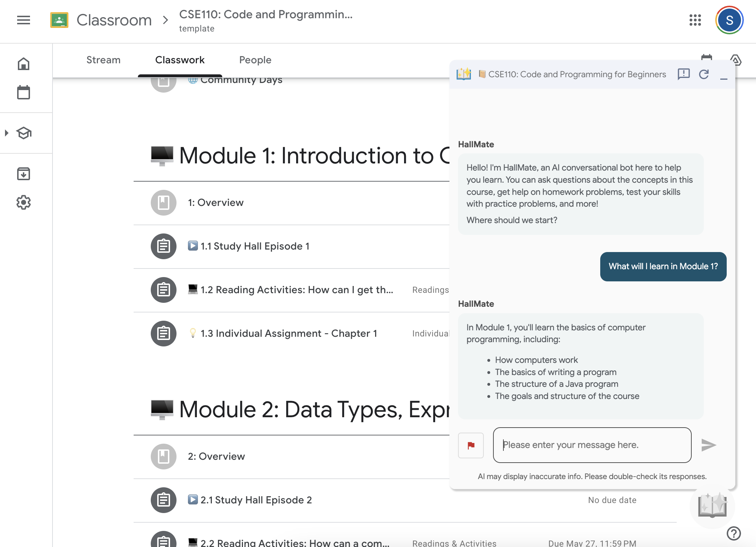Flag the response with red flag
Viewport: 756px width, 547px height.
tap(471, 445)
